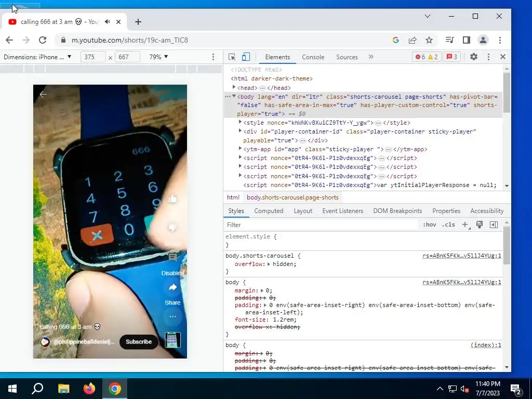
Task: Open the DOM Breakpoints tab
Action: [x=397, y=211]
